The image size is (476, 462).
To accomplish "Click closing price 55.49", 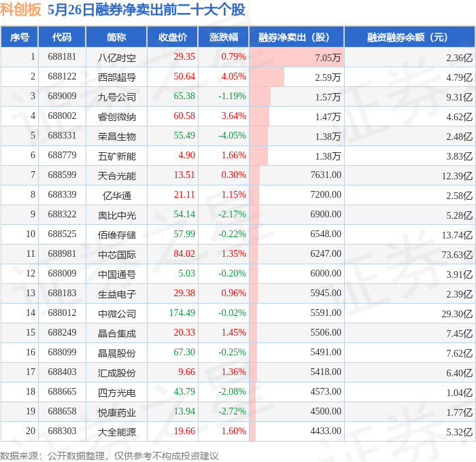I will click(184, 136).
